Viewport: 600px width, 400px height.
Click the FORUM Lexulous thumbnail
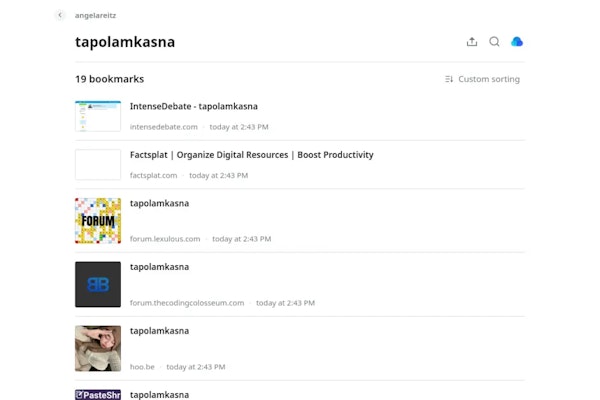click(98, 220)
